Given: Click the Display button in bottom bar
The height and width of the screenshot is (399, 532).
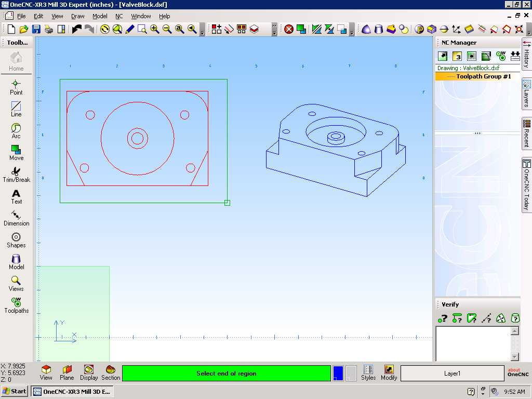Looking at the screenshot, I should (x=89, y=373).
